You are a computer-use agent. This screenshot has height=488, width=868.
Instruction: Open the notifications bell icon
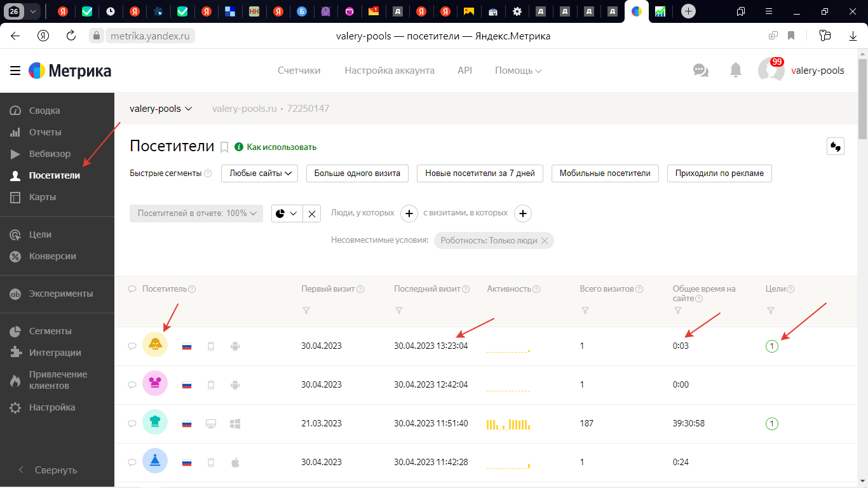736,70
